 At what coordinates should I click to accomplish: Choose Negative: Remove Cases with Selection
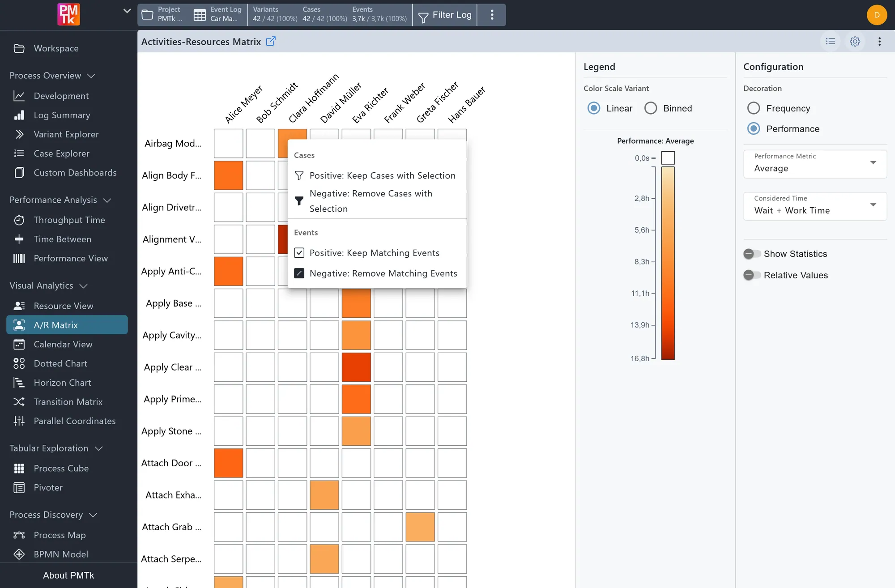coord(377,201)
